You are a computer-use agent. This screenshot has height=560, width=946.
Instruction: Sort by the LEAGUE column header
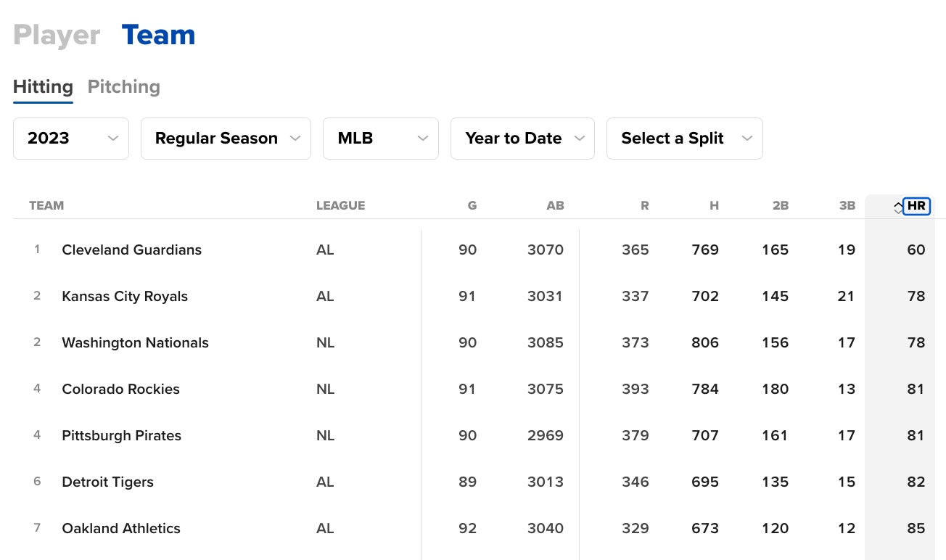(340, 205)
